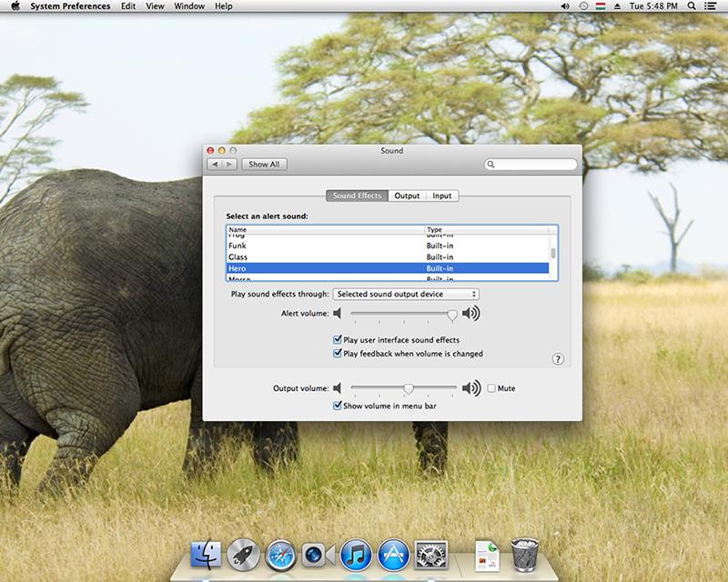Open Safari compass icon in Dock

coord(281,555)
